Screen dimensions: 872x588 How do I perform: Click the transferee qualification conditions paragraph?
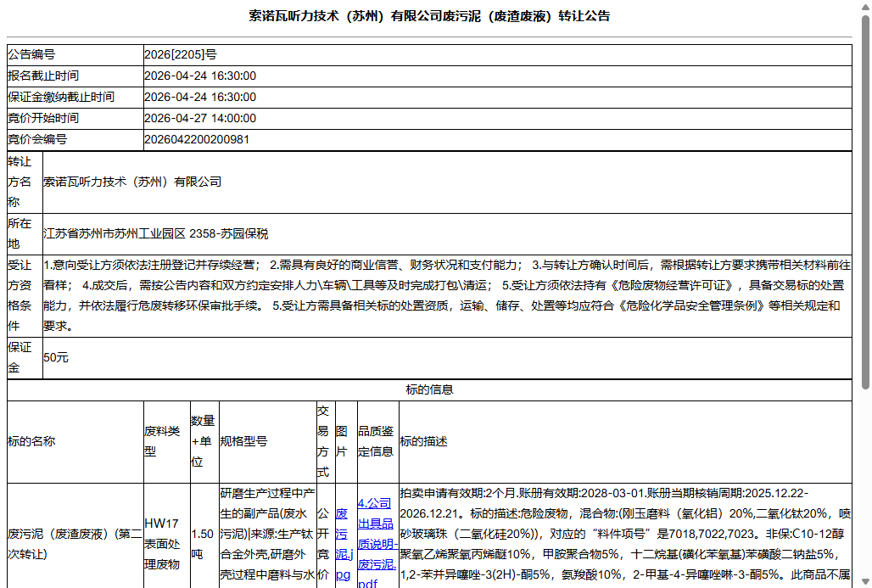pyautogui.click(x=447, y=295)
